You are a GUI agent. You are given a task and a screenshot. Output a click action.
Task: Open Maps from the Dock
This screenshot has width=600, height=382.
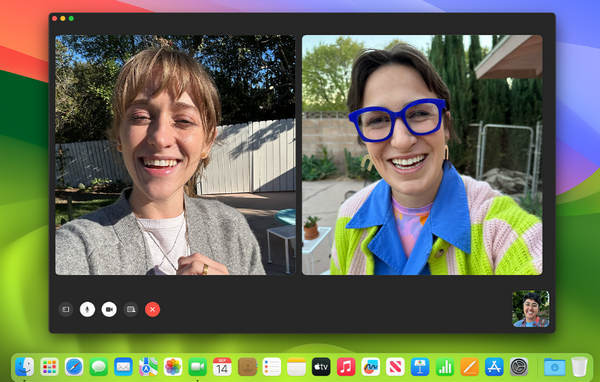148,367
